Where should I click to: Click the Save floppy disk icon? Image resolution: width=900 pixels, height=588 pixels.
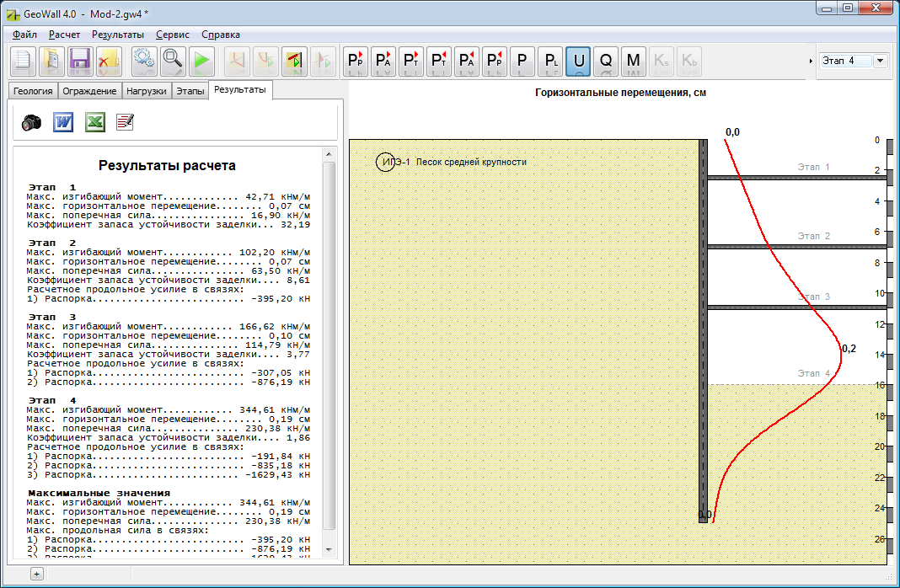click(x=80, y=61)
